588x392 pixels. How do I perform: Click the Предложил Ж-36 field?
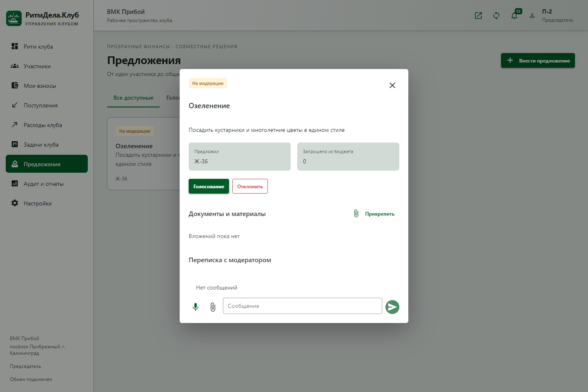[240, 156]
